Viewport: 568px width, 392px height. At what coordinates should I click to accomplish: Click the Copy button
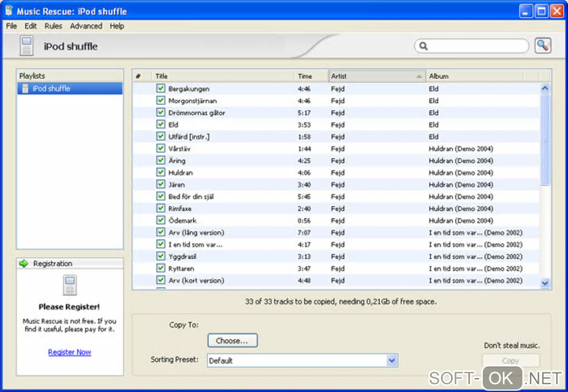pos(511,361)
